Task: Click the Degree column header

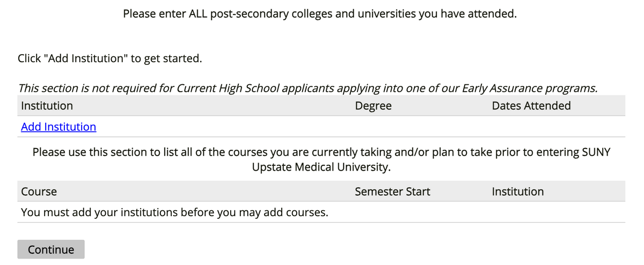Action: [x=373, y=106]
